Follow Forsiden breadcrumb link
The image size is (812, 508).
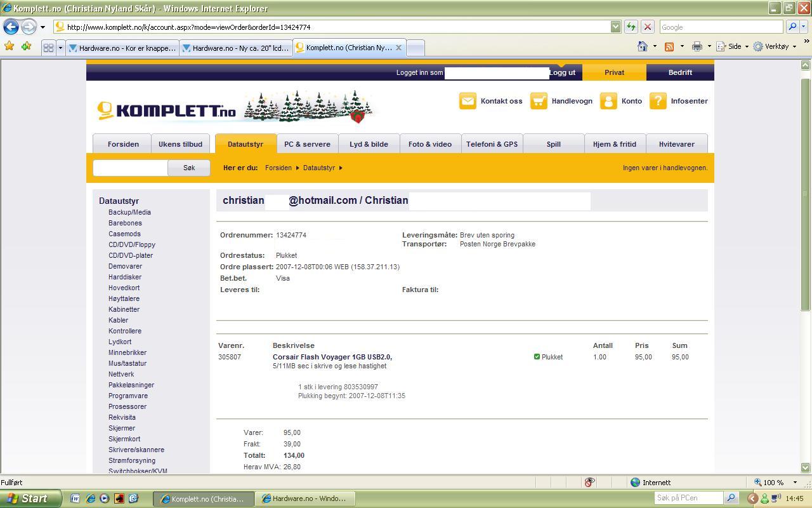tap(278, 168)
